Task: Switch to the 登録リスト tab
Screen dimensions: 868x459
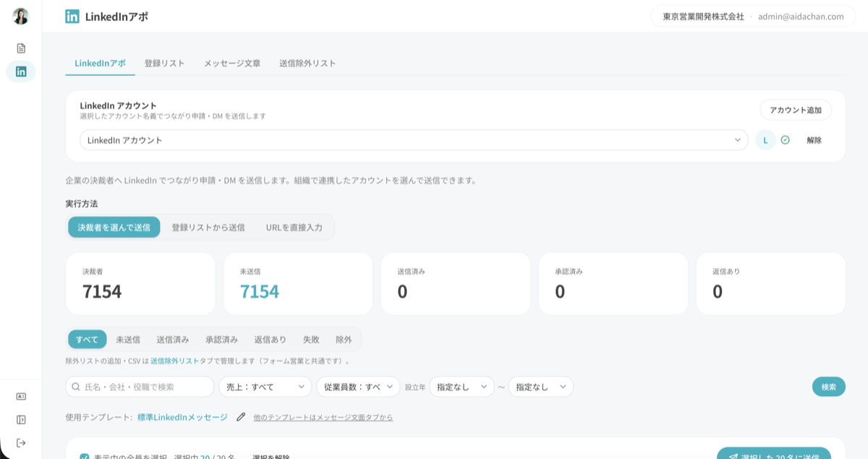Action: [x=164, y=63]
